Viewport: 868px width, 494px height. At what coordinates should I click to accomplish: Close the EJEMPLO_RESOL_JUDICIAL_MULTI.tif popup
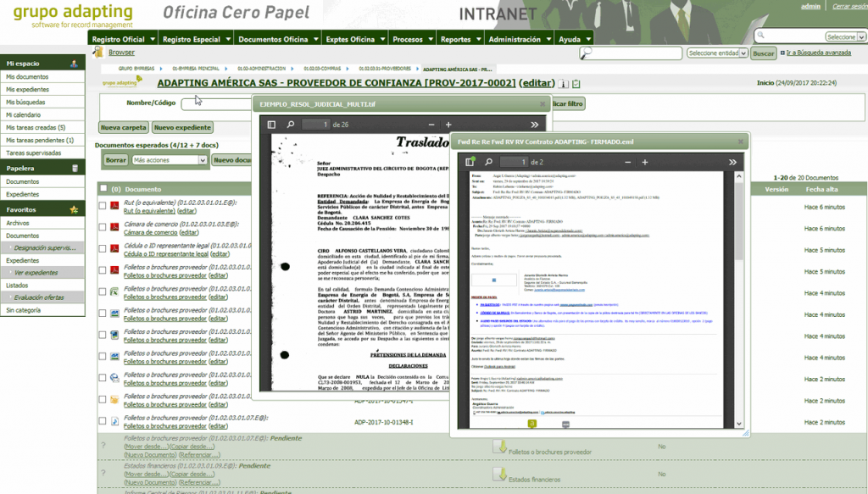click(x=542, y=104)
